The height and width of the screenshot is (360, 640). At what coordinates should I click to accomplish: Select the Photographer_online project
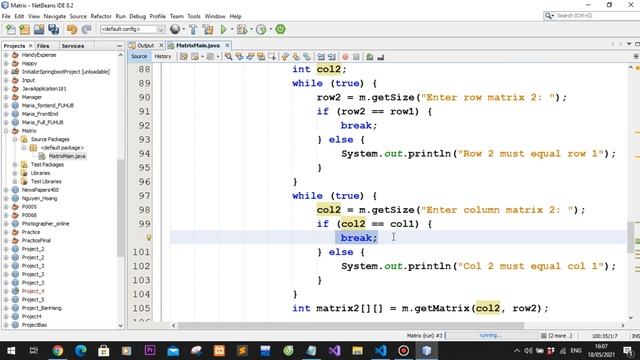coord(45,223)
